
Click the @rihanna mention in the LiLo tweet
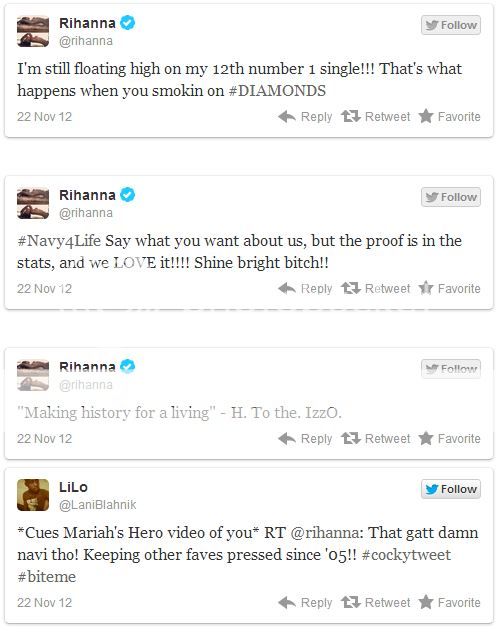[327, 532]
